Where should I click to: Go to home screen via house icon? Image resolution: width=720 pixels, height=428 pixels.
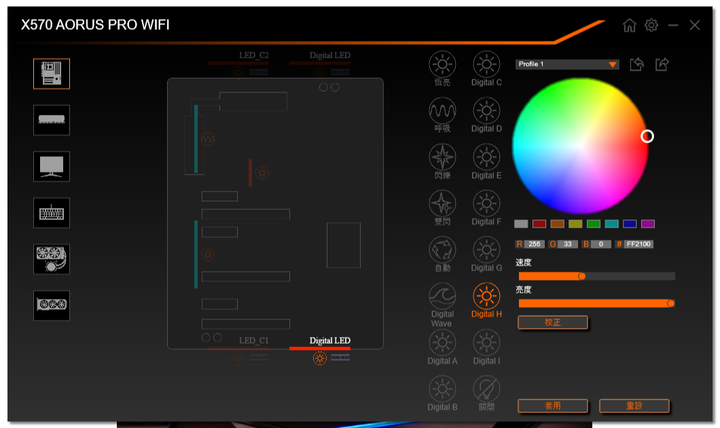pyautogui.click(x=629, y=25)
